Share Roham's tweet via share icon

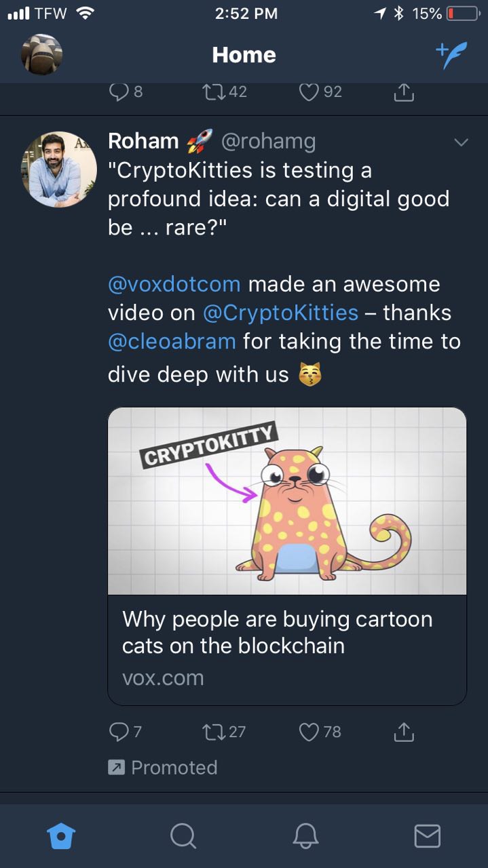404,731
